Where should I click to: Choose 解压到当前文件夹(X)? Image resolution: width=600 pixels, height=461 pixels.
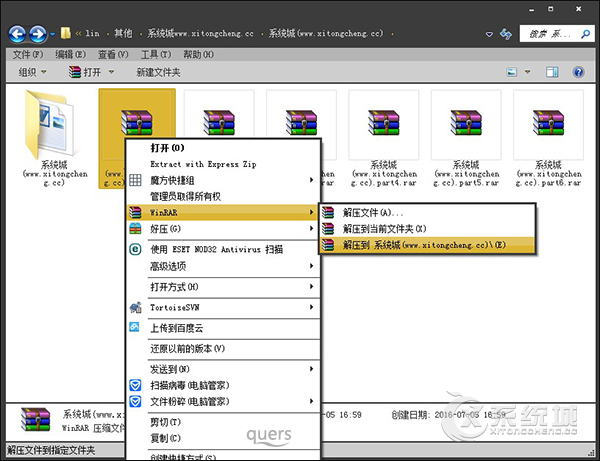tap(427, 229)
